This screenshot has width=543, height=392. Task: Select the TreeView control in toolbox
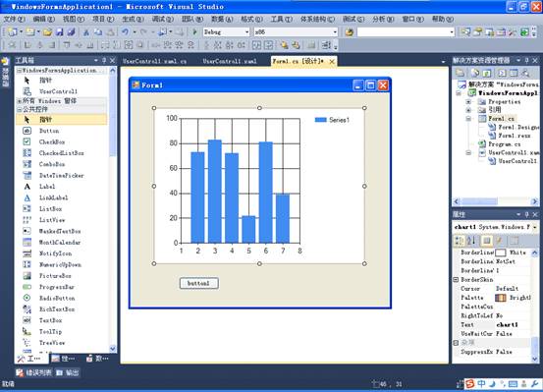pyautogui.click(x=52, y=343)
